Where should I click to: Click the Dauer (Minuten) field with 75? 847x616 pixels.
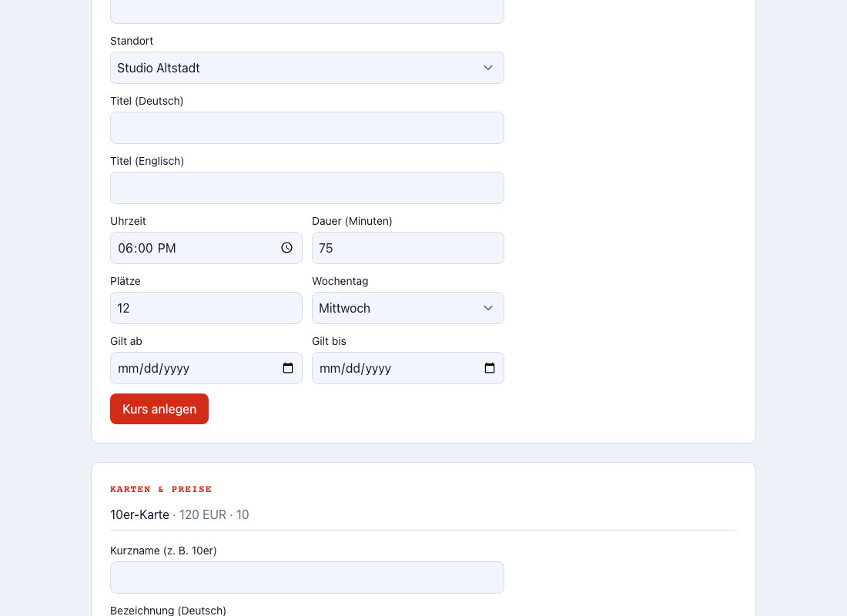[x=408, y=248]
